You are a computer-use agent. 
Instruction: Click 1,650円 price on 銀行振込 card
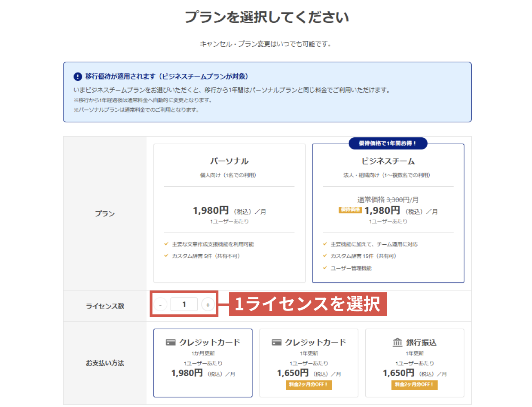(x=398, y=373)
